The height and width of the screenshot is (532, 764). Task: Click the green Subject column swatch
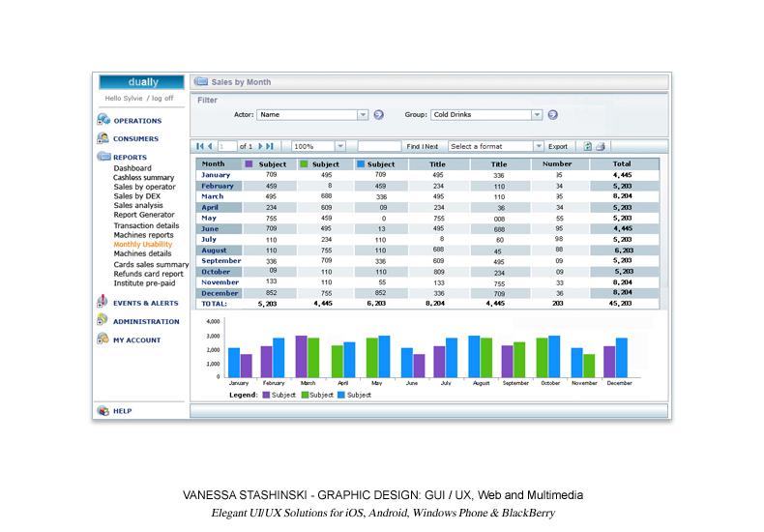[x=304, y=163]
